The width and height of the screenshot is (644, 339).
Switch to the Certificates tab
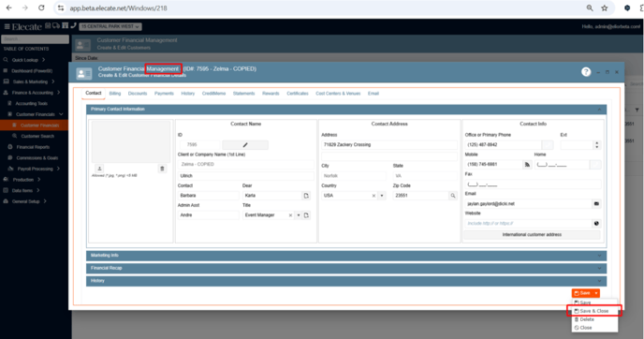[x=298, y=94]
